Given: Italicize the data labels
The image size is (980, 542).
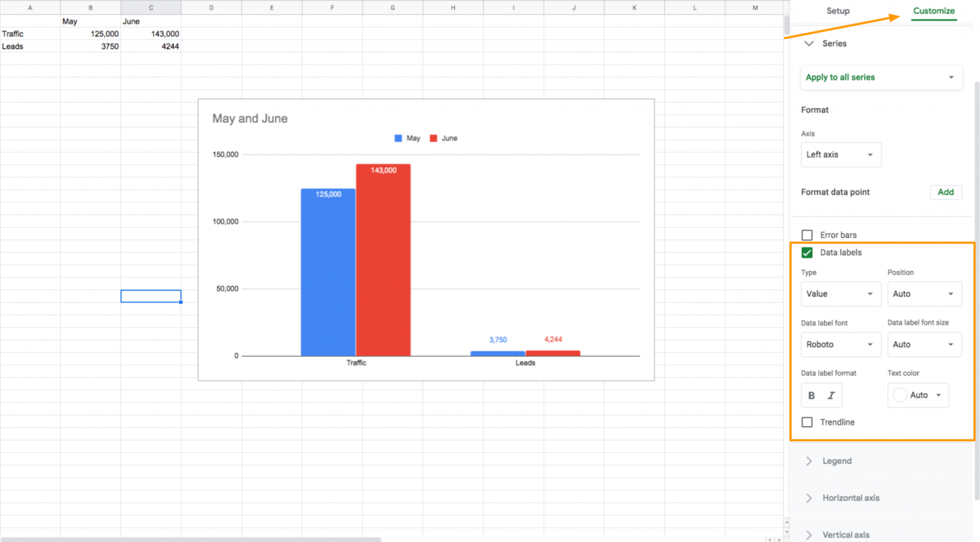Looking at the screenshot, I should click(x=831, y=395).
